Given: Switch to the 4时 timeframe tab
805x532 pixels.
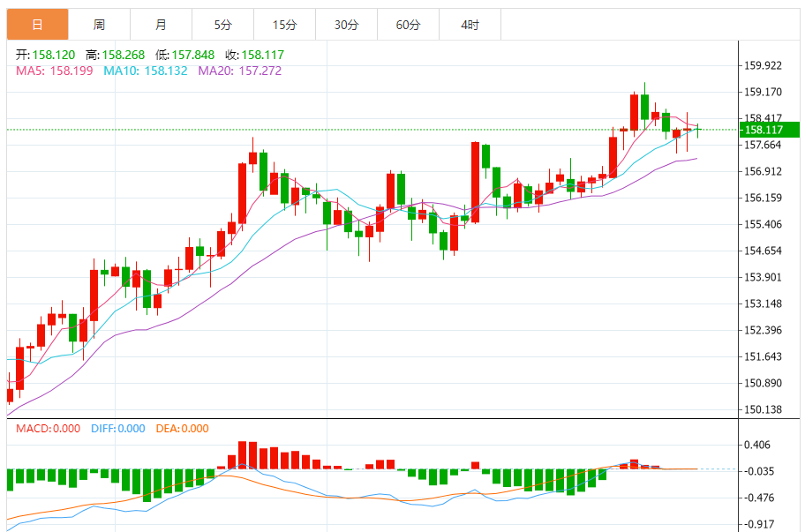Looking at the screenshot, I should point(470,25).
